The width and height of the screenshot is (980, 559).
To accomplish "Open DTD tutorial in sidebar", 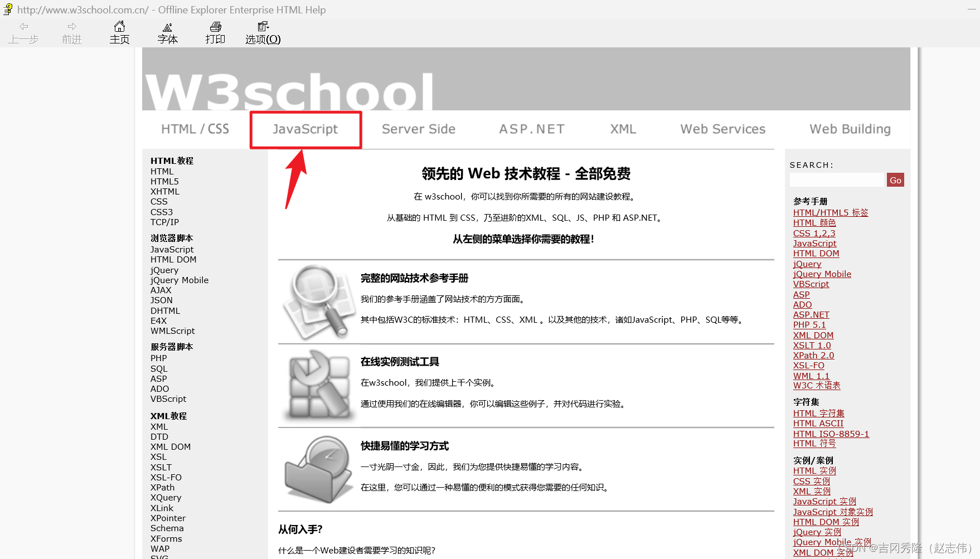I will pyautogui.click(x=159, y=437).
